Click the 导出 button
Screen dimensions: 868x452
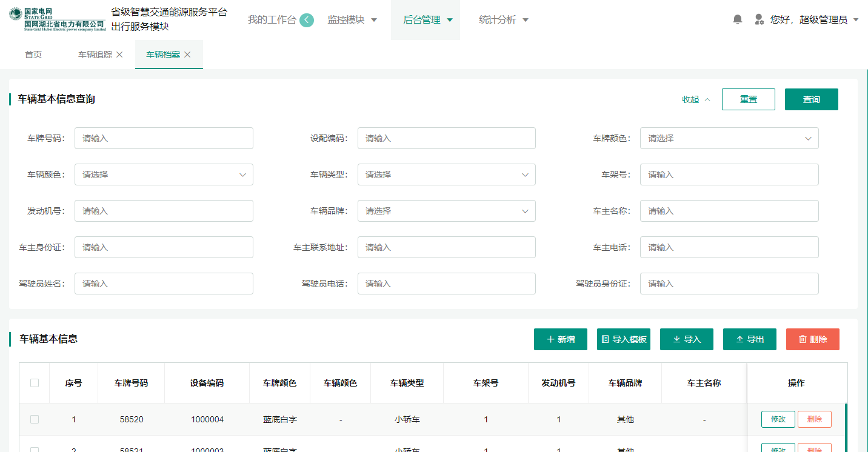[x=750, y=339]
